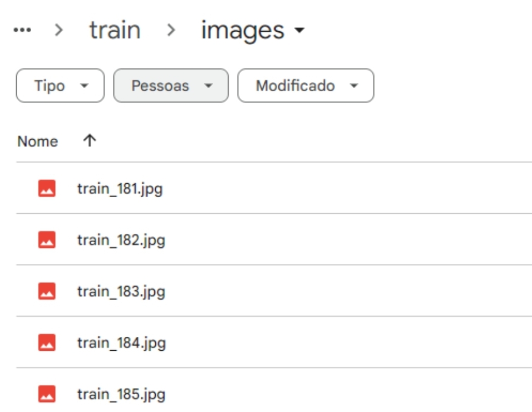
Task: Open the Modificado filter dropdown
Action: coord(306,86)
